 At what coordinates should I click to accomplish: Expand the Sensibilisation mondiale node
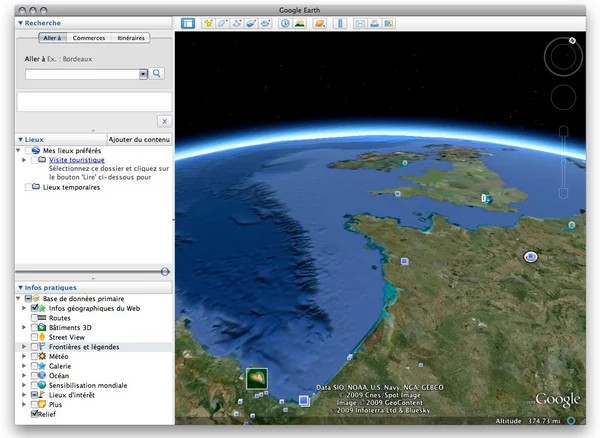click(x=24, y=385)
